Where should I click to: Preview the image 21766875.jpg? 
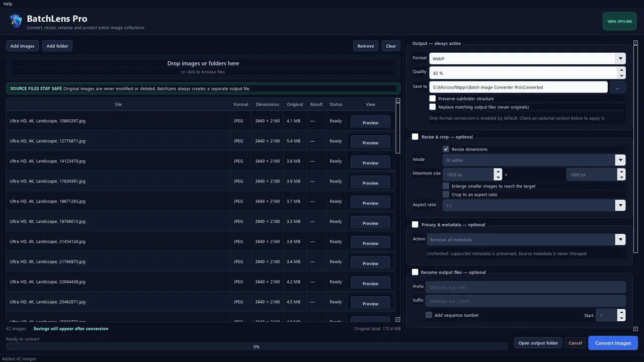(x=370, y=263)
